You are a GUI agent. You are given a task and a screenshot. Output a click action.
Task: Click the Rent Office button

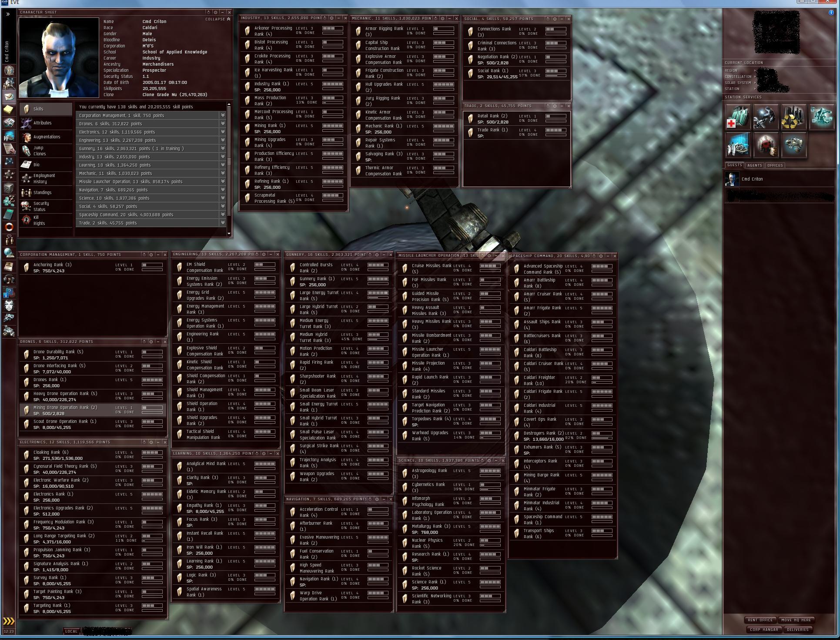coord(760,620)
